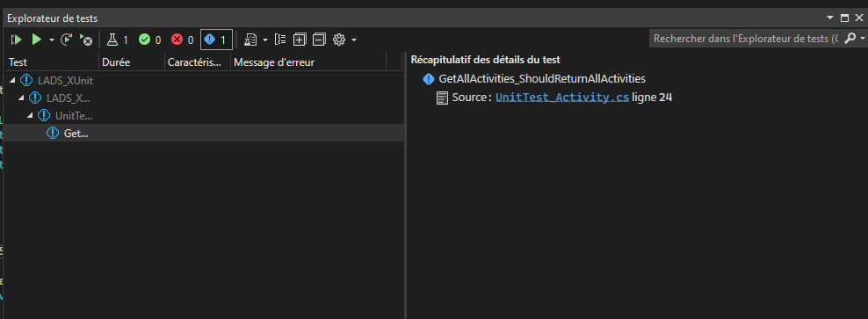Viewport: 868px width, 319px height.
Task: Repeat the last test run
Action: pyautogui.click(x=67, y=40)
